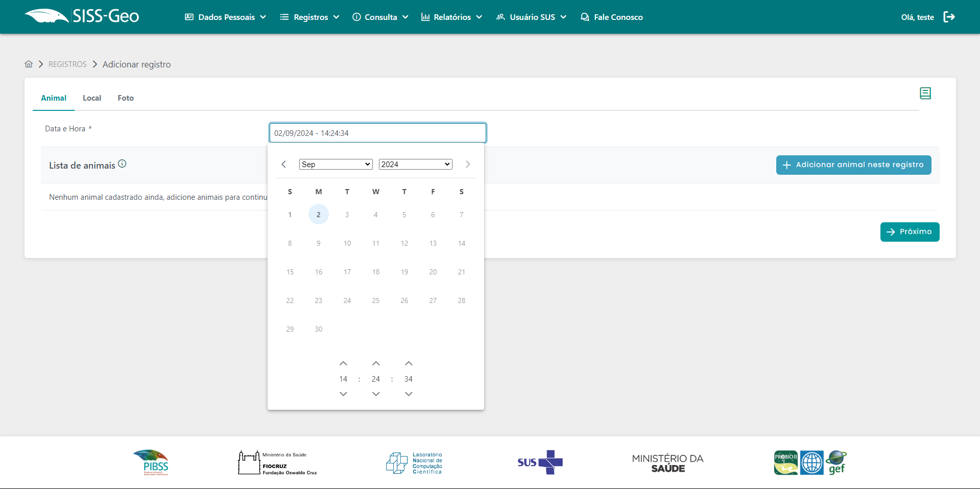Open Fale Conosco from the top menu
980x489 pixels.
click(612, 17)
